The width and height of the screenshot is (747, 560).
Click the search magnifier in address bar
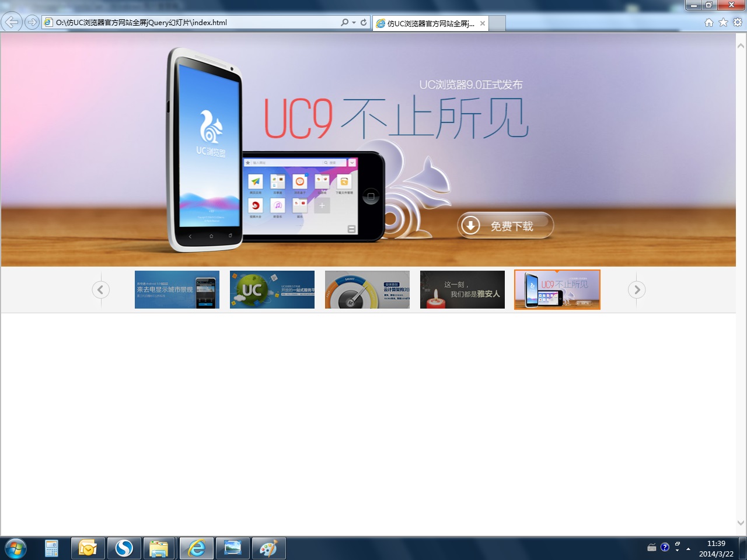click(x=344, y=22)
